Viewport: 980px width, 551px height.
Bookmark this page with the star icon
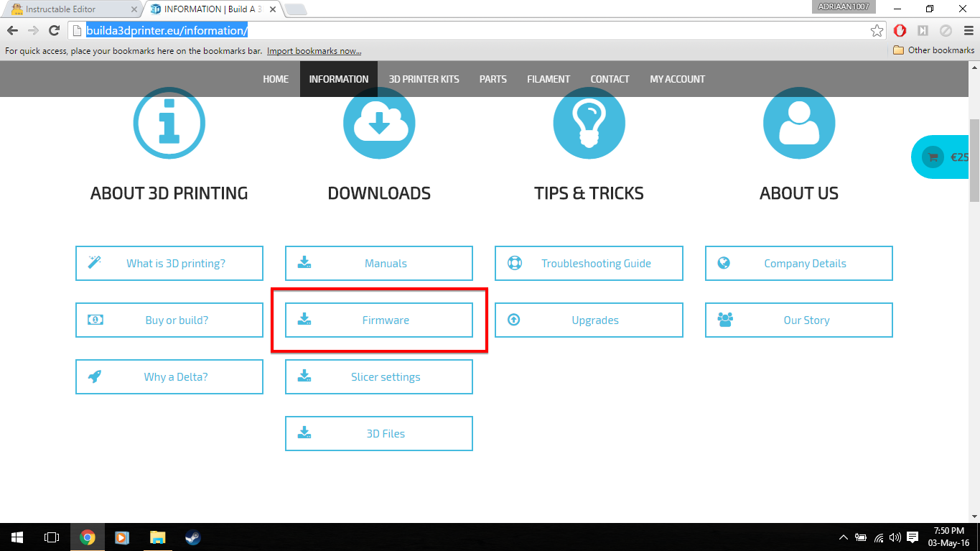877,30
